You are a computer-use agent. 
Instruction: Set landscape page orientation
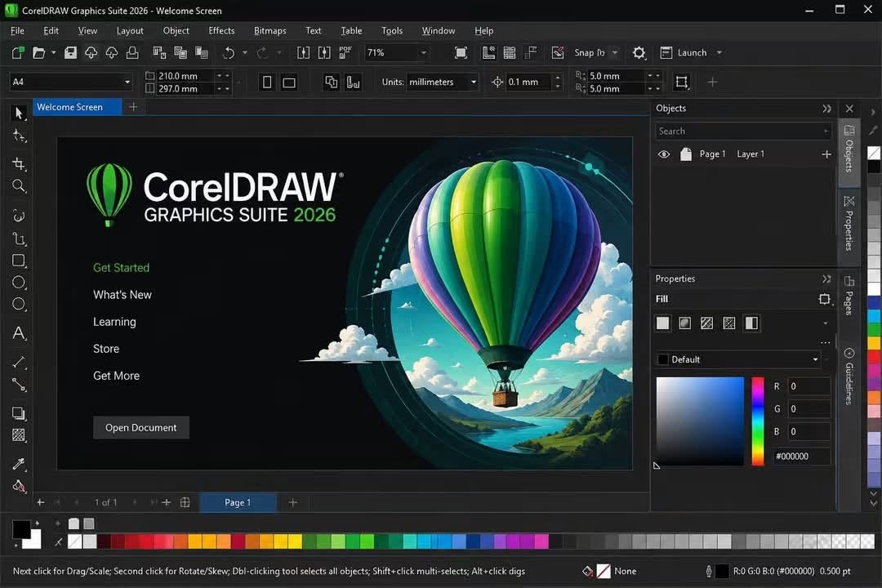(289, 82)
